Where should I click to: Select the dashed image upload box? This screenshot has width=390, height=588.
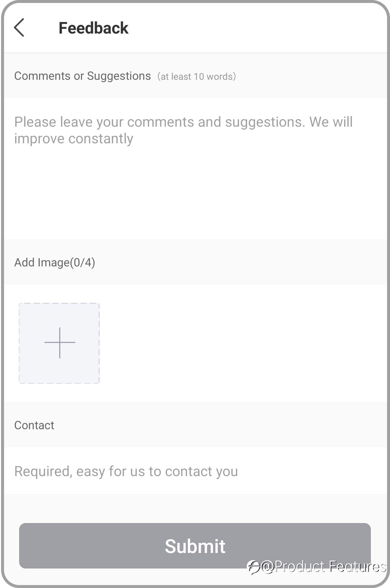[x=59, y=343]
